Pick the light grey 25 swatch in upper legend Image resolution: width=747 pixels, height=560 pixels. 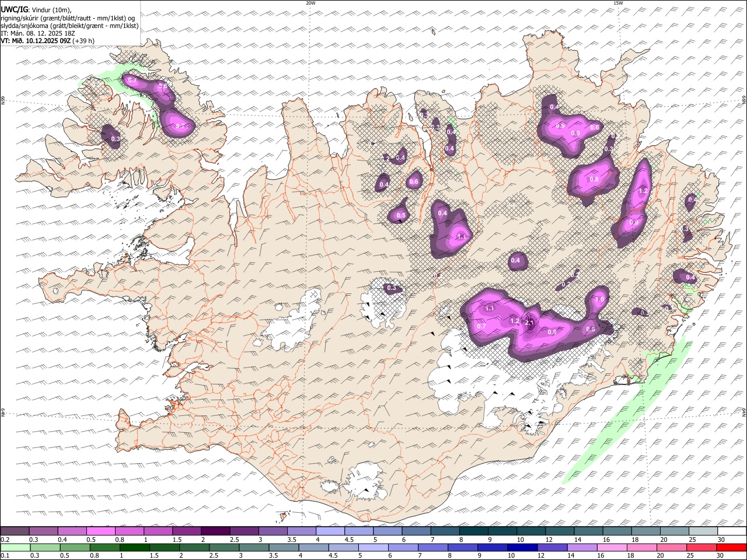[704, 531]
